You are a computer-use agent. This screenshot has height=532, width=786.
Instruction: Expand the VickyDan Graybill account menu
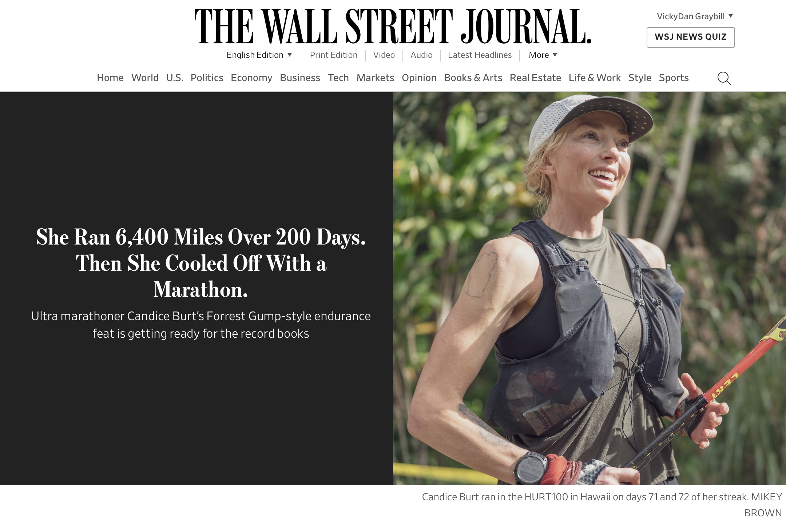click(695, 16)
